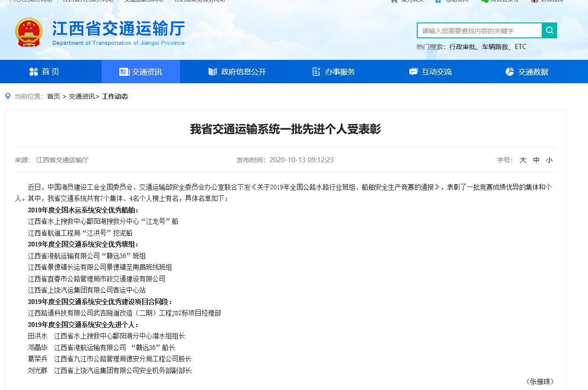Screen dimensions: 588x390
Task: Click the 交通数据 pie chart icon
Action: [x=510, y=72]
